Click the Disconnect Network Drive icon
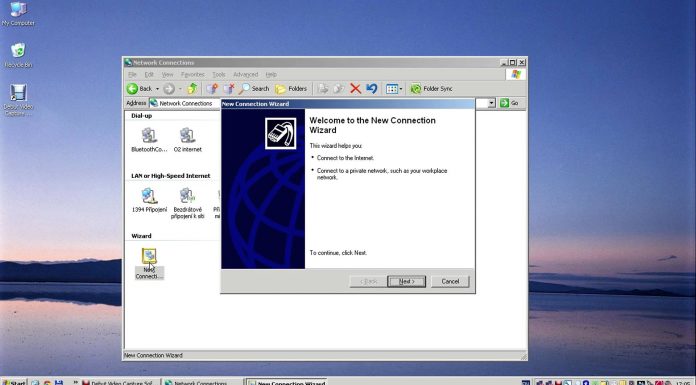The width and height of the screenshot is (696, 385). (229, 89)
